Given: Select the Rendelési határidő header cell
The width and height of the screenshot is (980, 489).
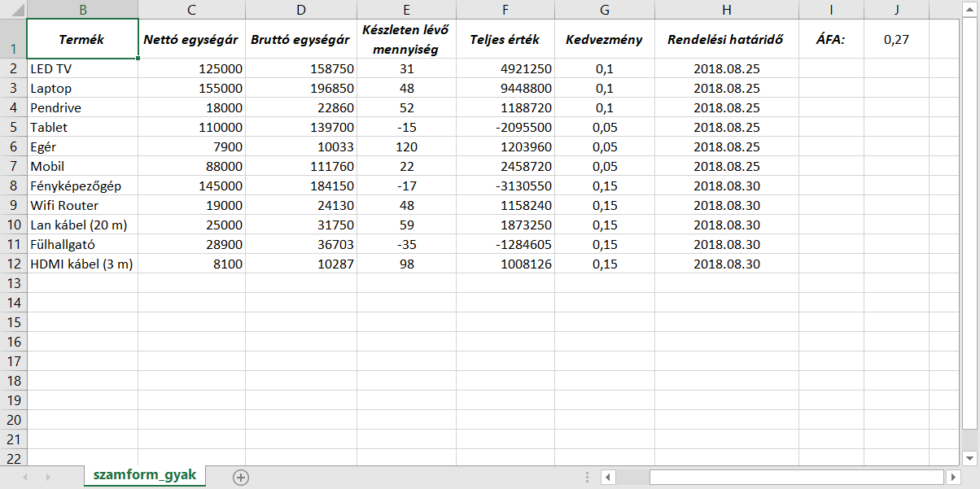Looking at the screenshot, I should pos(726,39).
